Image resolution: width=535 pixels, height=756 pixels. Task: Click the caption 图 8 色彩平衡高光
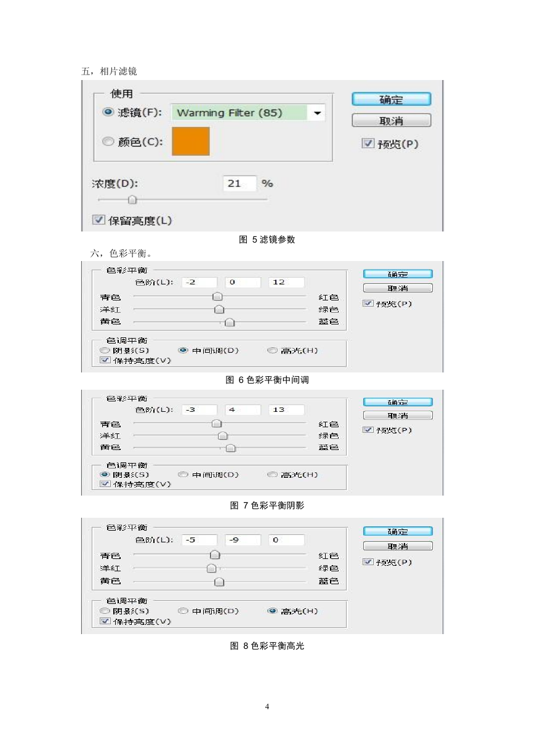click(x=267, y=646)
